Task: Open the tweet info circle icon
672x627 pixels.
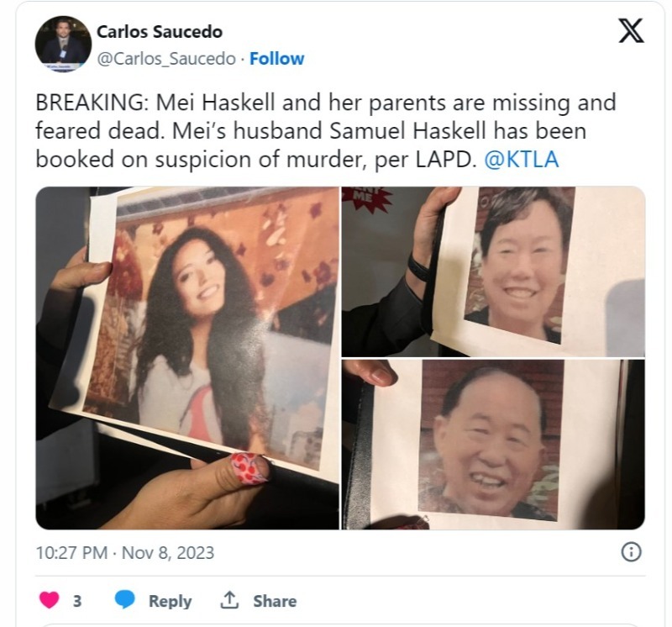Action: coord(632,552)
